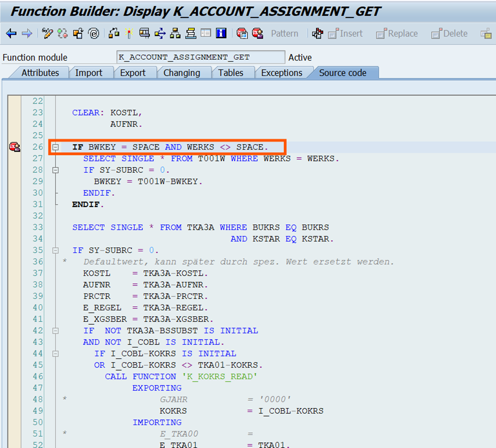
Task: Click the set/delete breakpoint stop icon
Action: click(x=242, y=34)
